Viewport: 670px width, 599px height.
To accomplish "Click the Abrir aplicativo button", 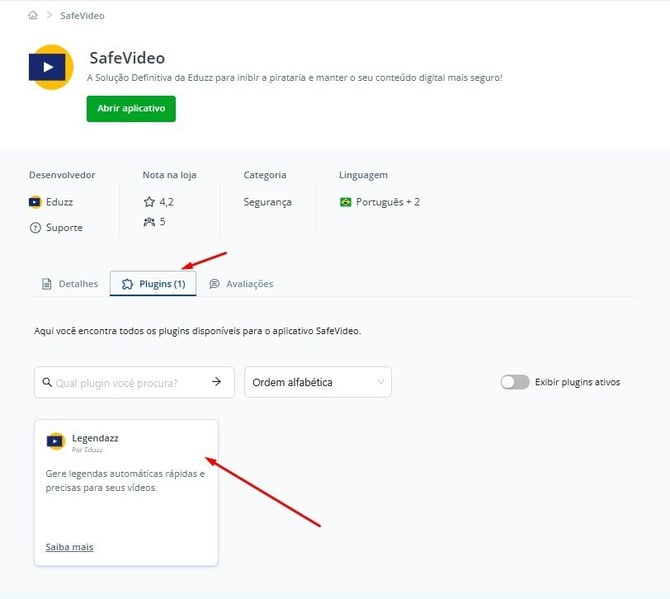I will [131, 109].
